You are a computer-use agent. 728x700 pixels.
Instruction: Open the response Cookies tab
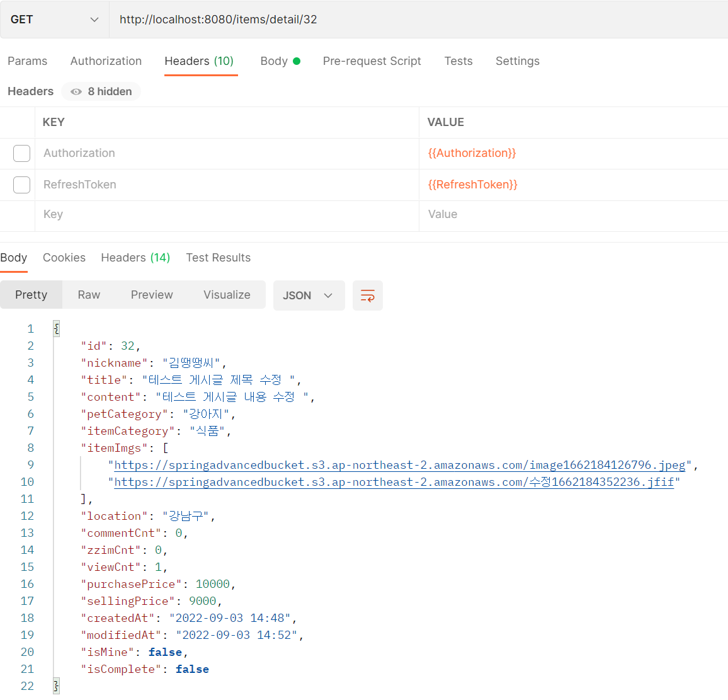pos(64,258)
